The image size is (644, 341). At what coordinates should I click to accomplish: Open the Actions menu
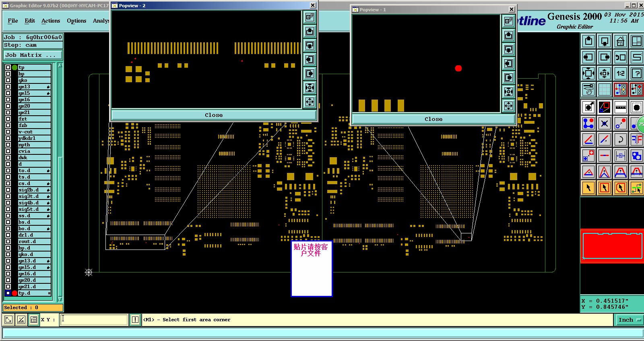click(x=51, y=21)
